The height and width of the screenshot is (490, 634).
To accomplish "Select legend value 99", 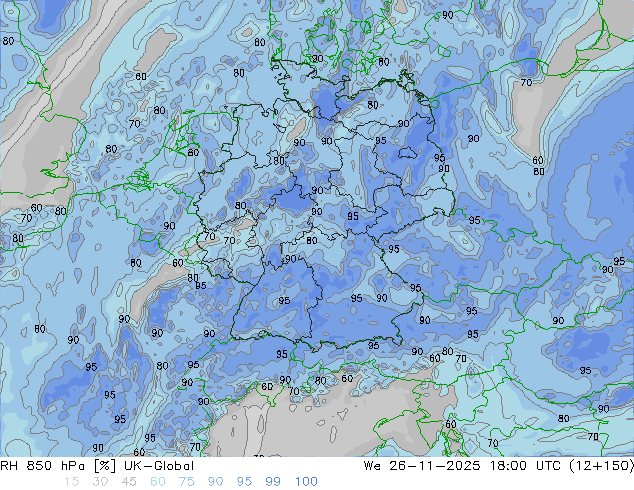I will pyautogui.click(x=273, y=482).
